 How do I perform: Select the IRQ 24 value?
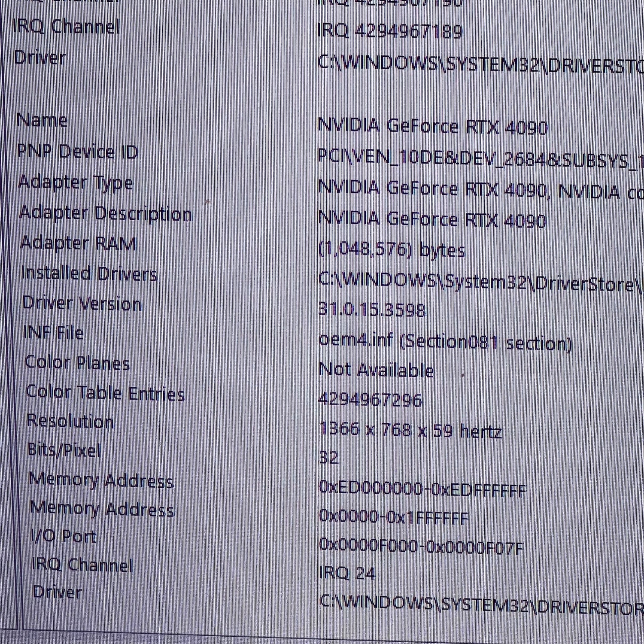(x=348, y=573)
